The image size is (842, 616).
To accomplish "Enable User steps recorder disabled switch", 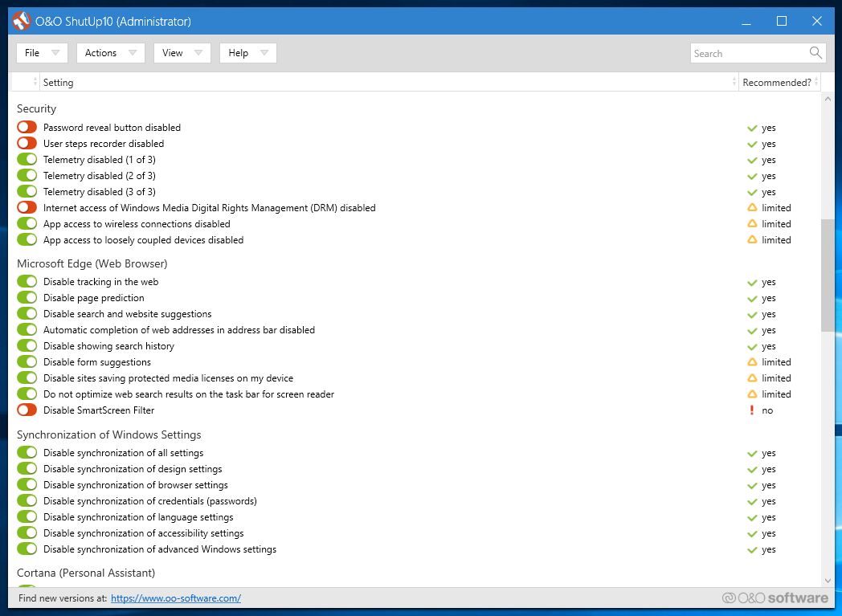I will click(x=27, y=143).
